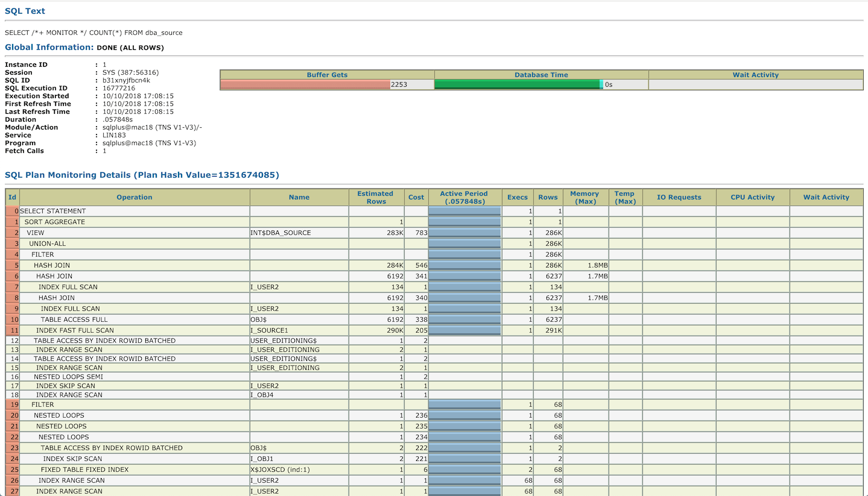
Task: Click the INDEX FAST FULL SCAN operation
Action: (x=75, y=330)
